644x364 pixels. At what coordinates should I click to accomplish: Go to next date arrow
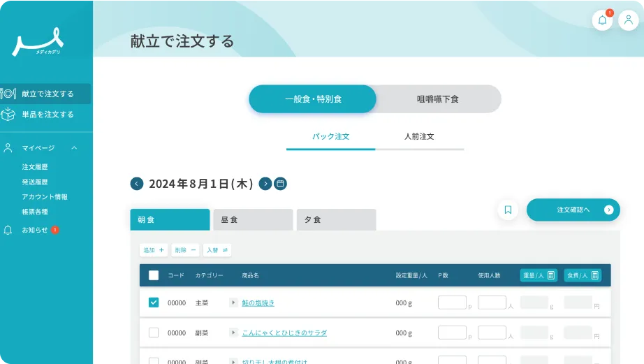[x=265, y=184]
